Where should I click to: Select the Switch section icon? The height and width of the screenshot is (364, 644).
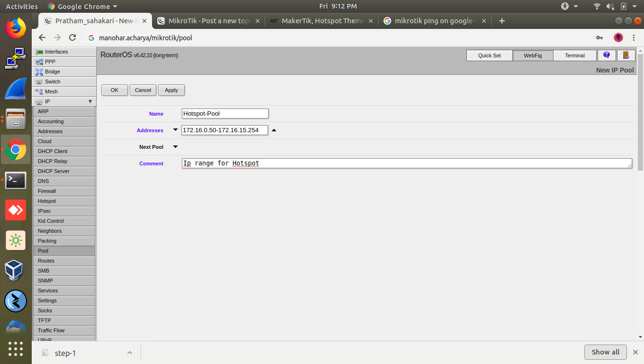tap(40, 82)
